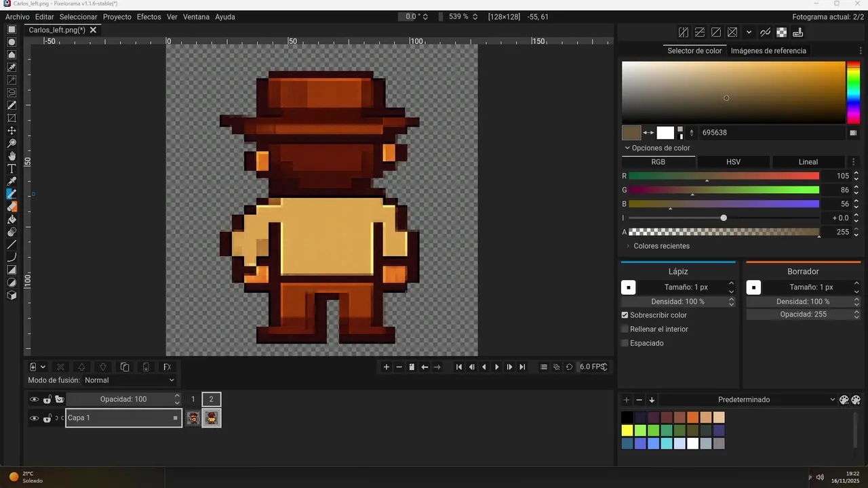Enable Espaciado checkbox
This screenshot has width=868, height=488.
click(x=625, y=343)
